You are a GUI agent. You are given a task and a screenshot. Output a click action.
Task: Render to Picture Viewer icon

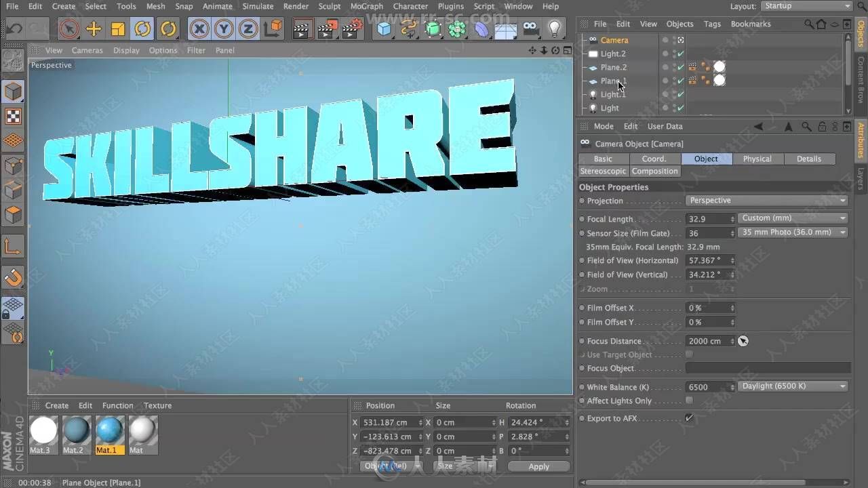328,29
